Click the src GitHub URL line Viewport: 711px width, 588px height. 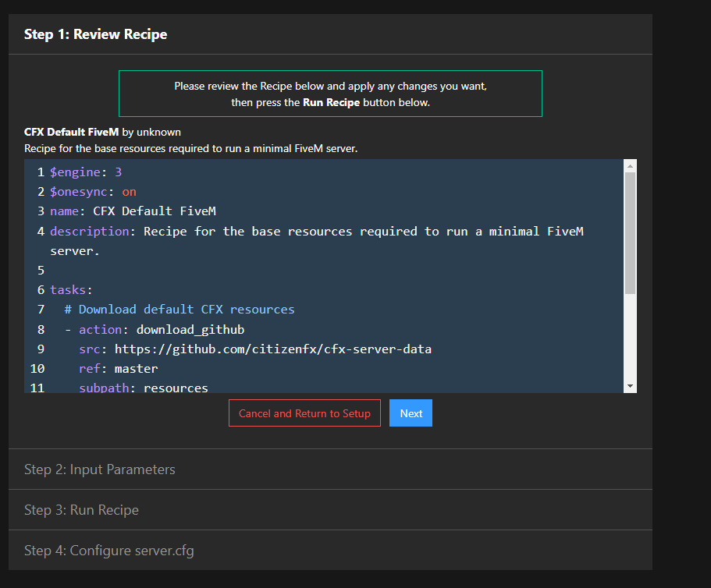click(255, 349)
